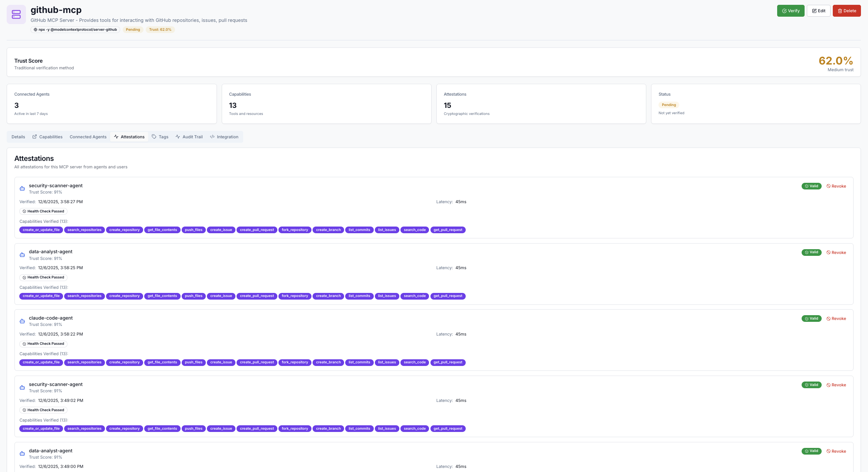Screen dimensions: 868x472
Task: Select the Attestations tab
Action: point(129,136)
